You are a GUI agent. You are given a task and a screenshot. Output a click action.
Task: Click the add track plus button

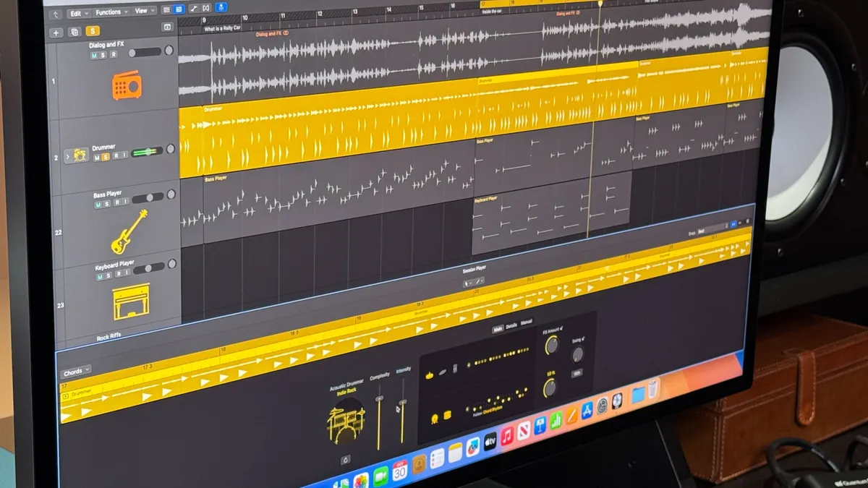(x=56, y=32)
